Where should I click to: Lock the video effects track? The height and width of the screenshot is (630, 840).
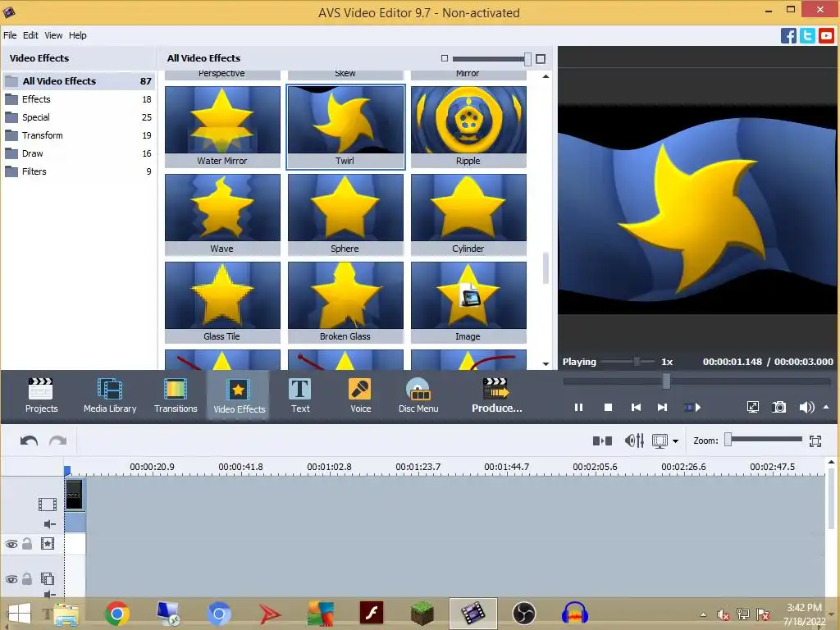coord(27,544)
